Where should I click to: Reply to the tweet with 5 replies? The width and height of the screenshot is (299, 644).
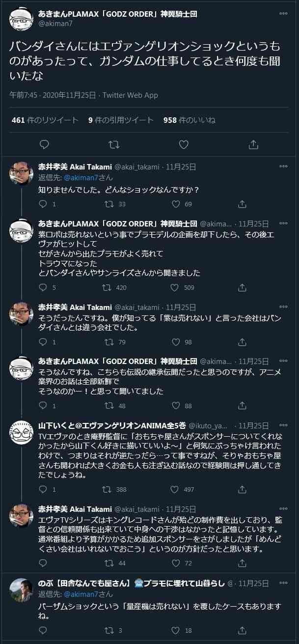pos(43,287)
